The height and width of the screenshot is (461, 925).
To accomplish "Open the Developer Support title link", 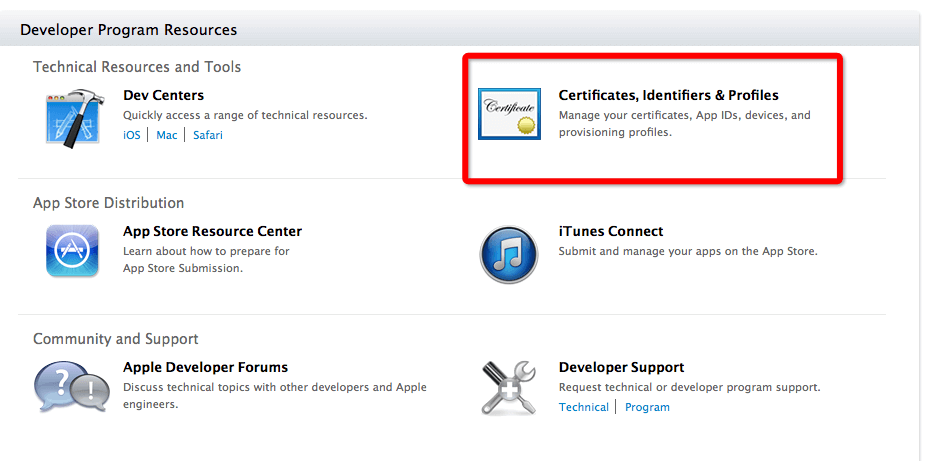I will (x=621, y=367).
